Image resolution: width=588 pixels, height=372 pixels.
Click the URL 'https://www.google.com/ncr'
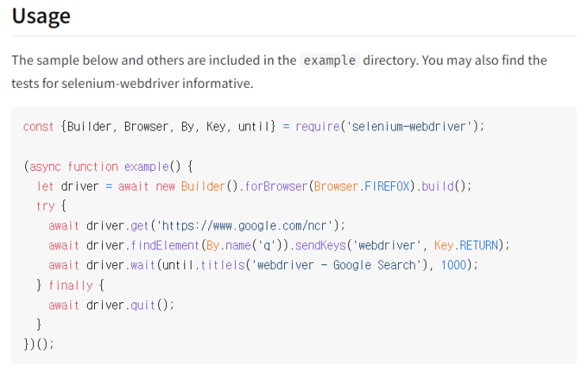(x=245, y=226)
